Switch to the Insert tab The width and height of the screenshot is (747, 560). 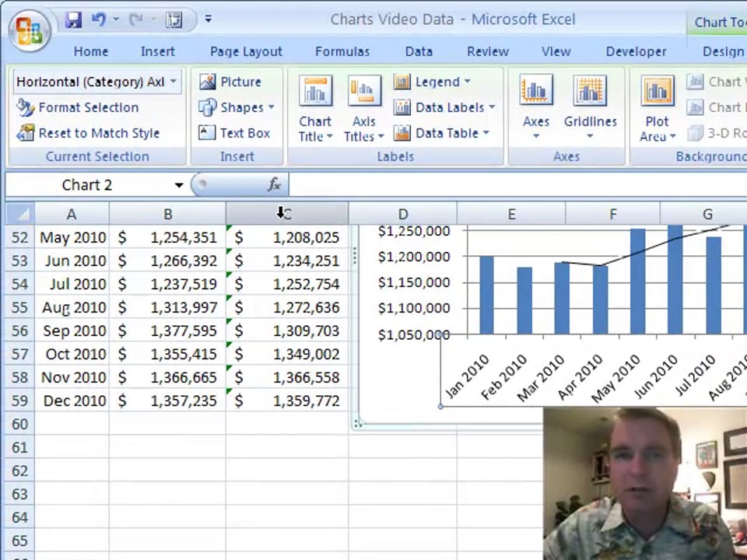tap(158, 51)
